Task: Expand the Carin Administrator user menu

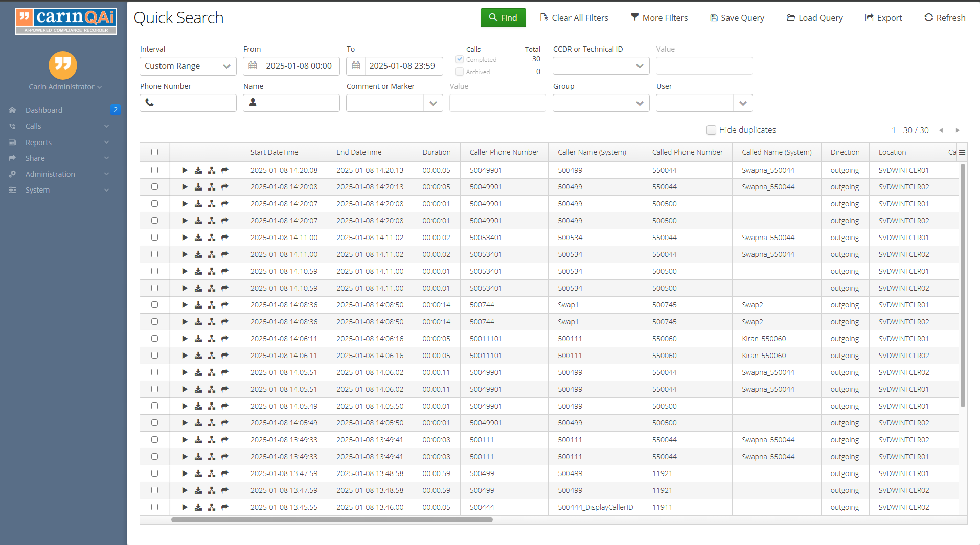Action: 65,87
